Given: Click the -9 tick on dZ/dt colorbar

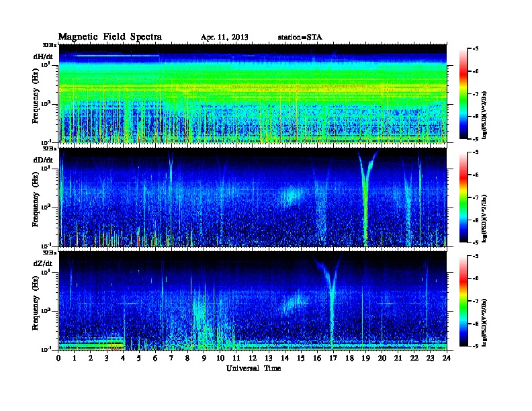Looking at the screenshot, I should point(476,346).
